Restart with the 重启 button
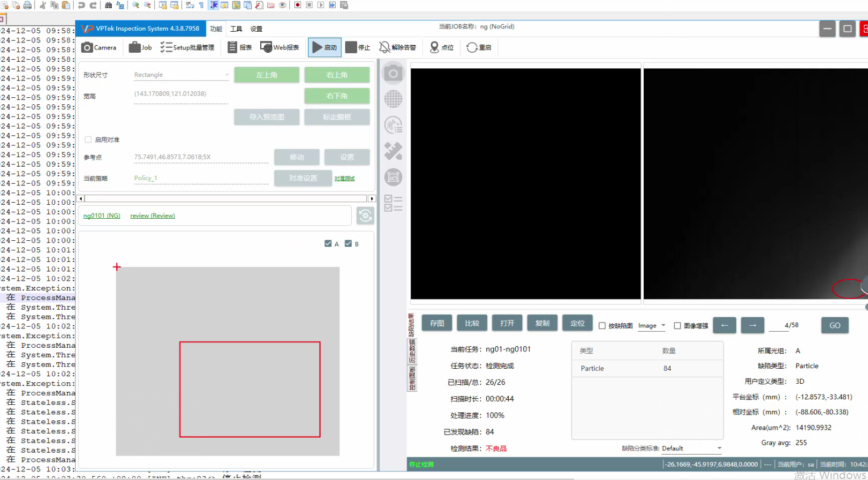Viewport: 868px width, 480px height. coord(479,47)
